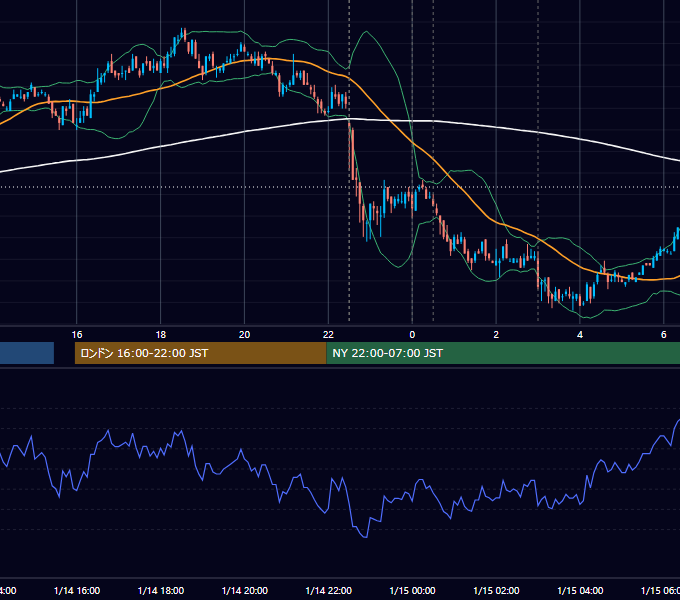Click the 1/14 18:00 date label
The width and height of the screenshot is (680, 600).
click(161, 590)
